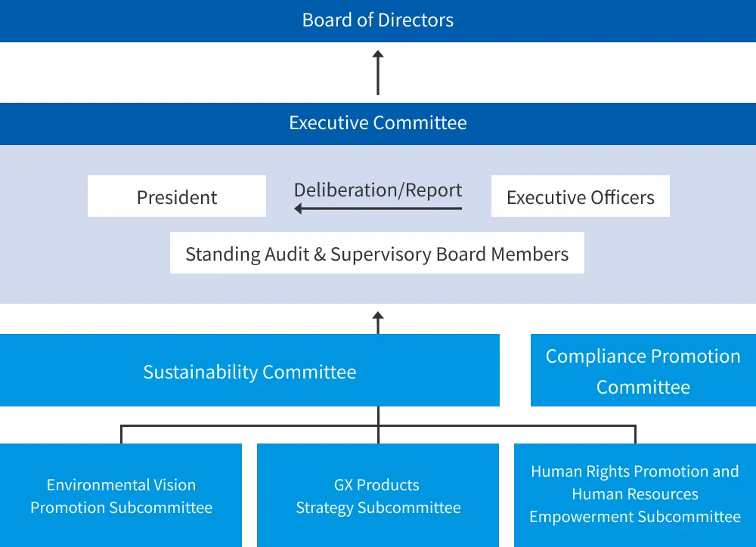Click the Board of Directors box

tap(378, 20)
